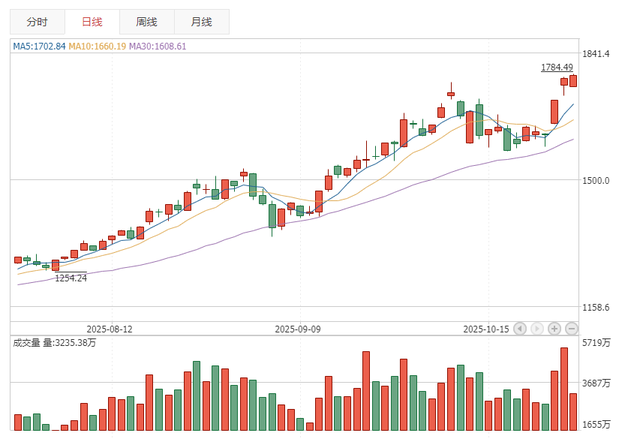Image resolution: width=640 pixels, height=439 pixels.
Task: Click the 成交量 volume label
Action: [28, 343]
